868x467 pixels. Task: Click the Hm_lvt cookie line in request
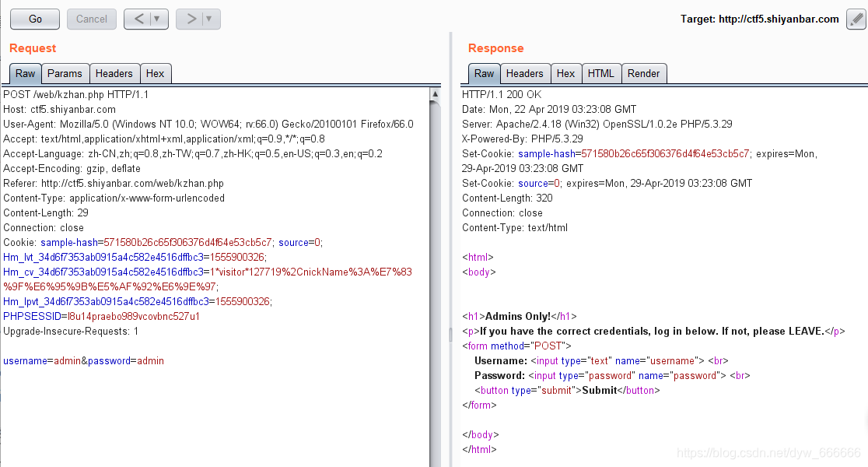[x=135, y=257]
